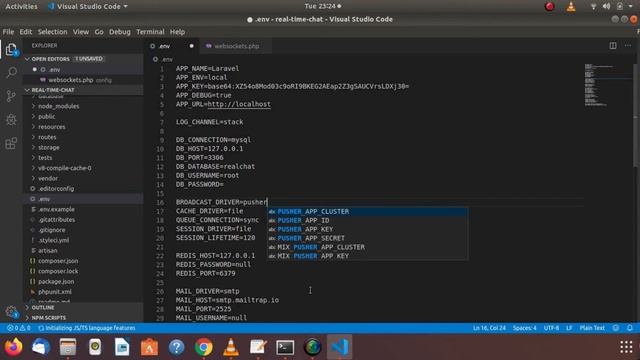
Task: Change indentation via Spaces: 4
Action: [524, 328]
